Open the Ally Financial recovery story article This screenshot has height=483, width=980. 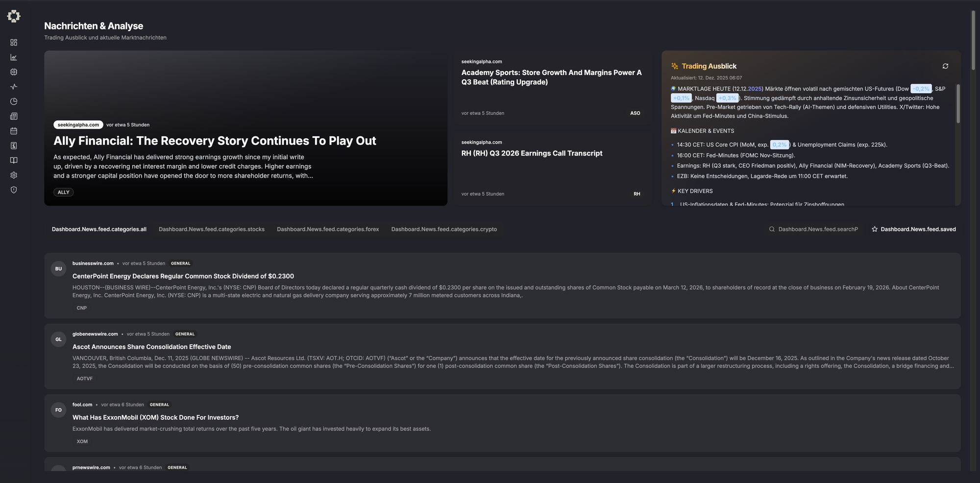coord(215,141)
